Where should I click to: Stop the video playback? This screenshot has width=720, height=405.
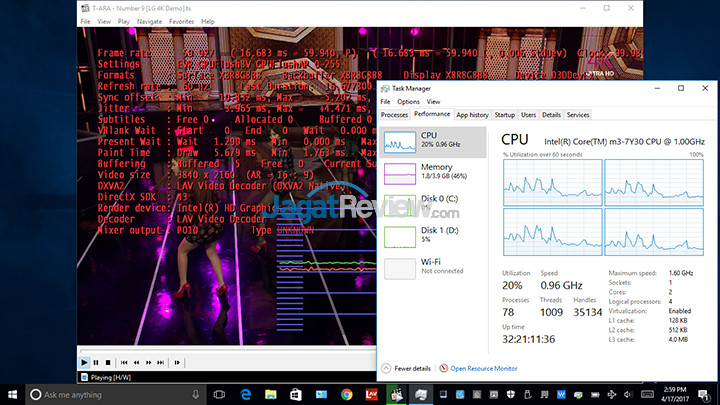[108, 362]
